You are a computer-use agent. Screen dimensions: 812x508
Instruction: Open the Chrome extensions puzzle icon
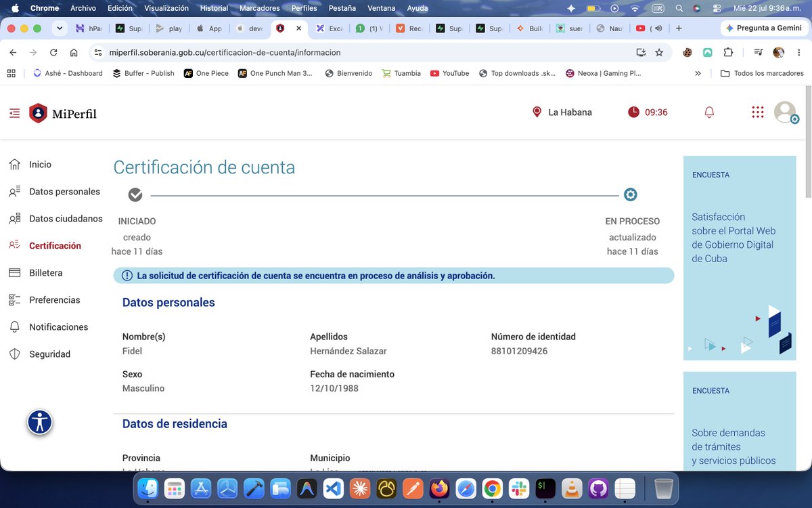pyautogui.click(x=728, y=52)
